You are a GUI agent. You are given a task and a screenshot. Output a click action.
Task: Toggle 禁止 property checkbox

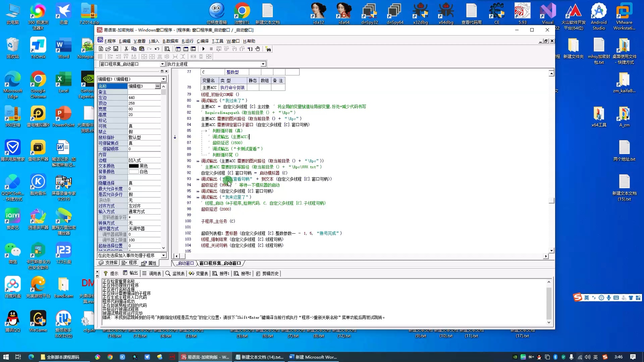[x=144, y=131]
